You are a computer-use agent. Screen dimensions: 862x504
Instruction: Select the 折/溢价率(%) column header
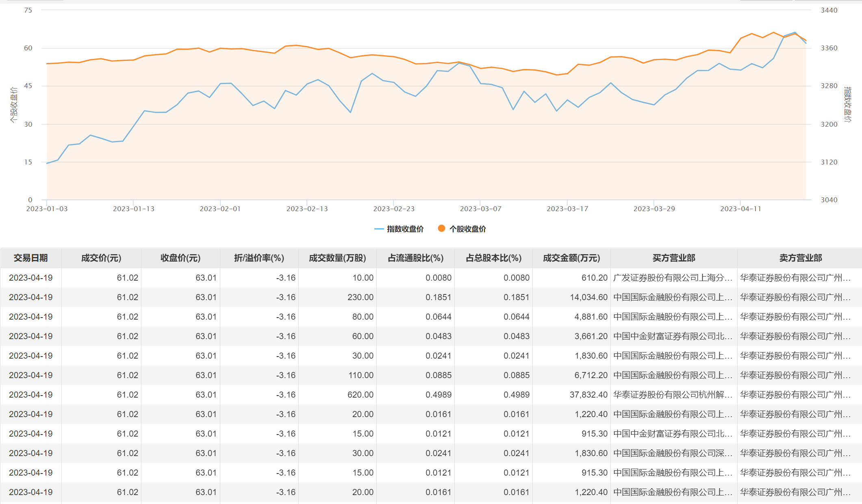[259, 258]
